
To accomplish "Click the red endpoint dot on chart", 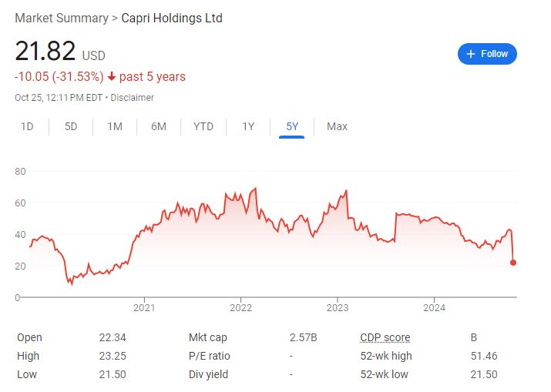I will coord(513,263).
